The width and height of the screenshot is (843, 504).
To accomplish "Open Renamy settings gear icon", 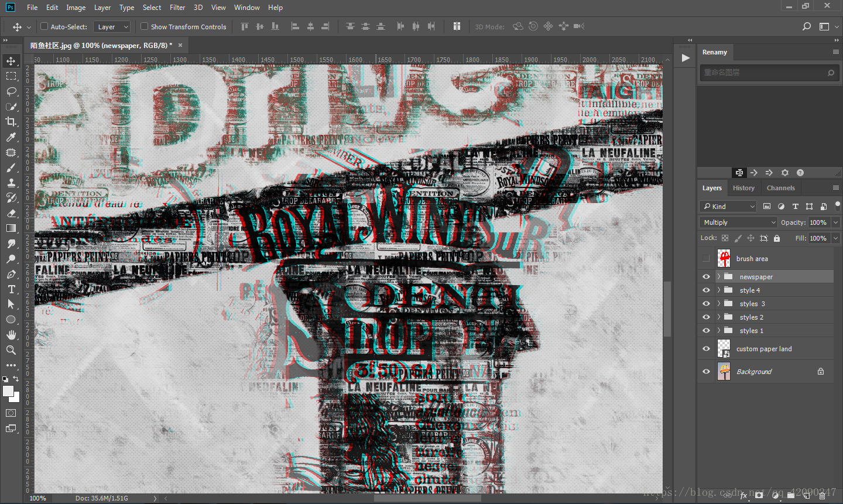I will pyautogui.click(x=785, y=173).
